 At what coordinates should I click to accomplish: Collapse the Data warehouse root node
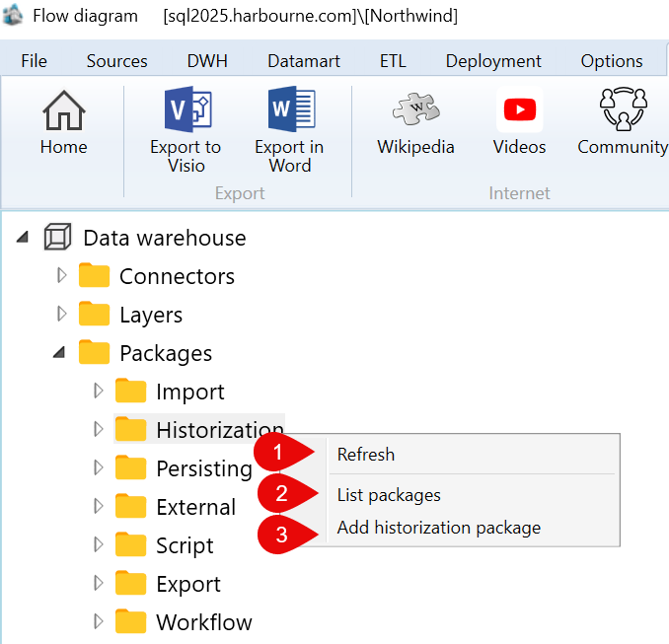23,237
